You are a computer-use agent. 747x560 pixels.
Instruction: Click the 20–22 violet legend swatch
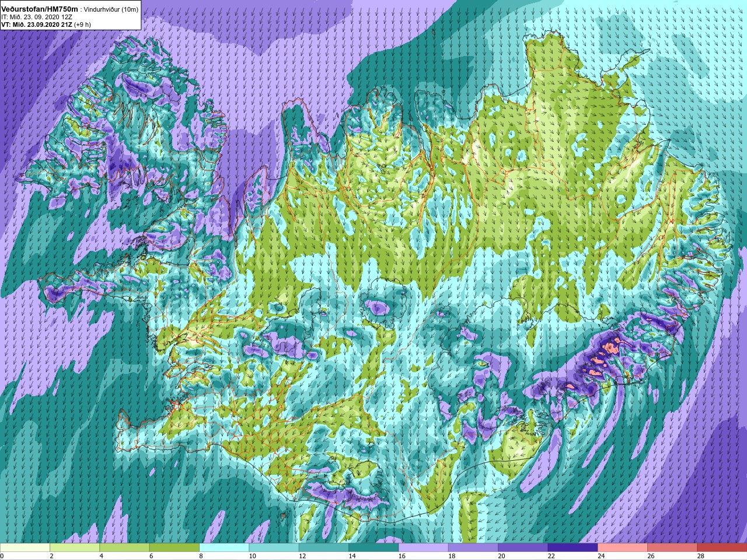(523, 548)
